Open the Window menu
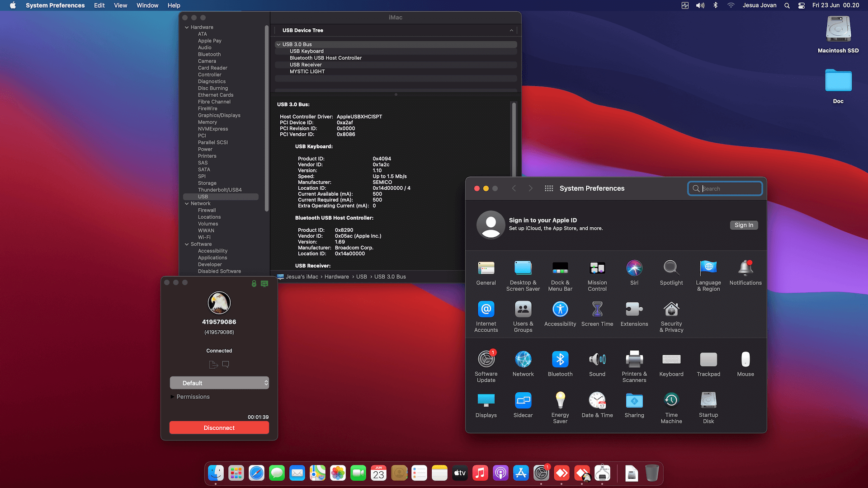 coord(147,5)
